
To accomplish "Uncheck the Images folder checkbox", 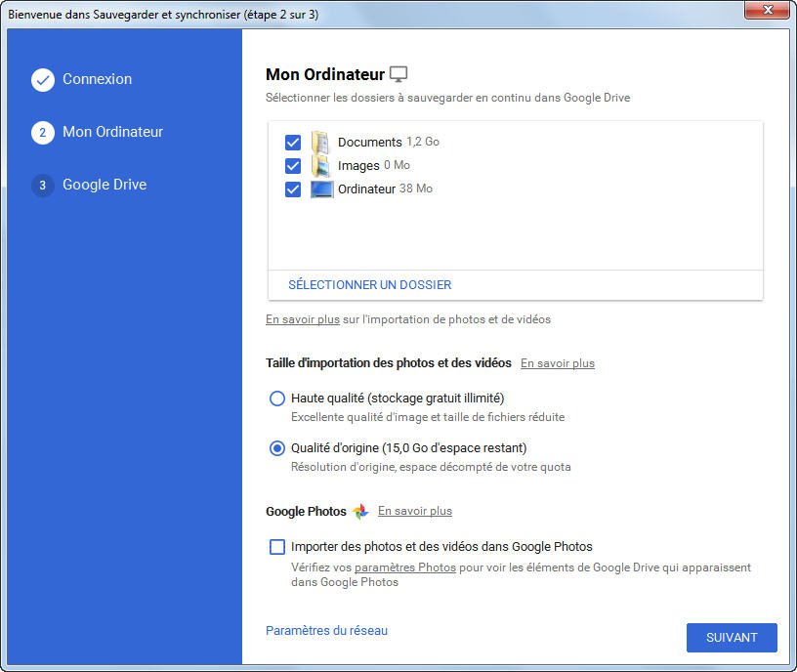I will [293, 166].
